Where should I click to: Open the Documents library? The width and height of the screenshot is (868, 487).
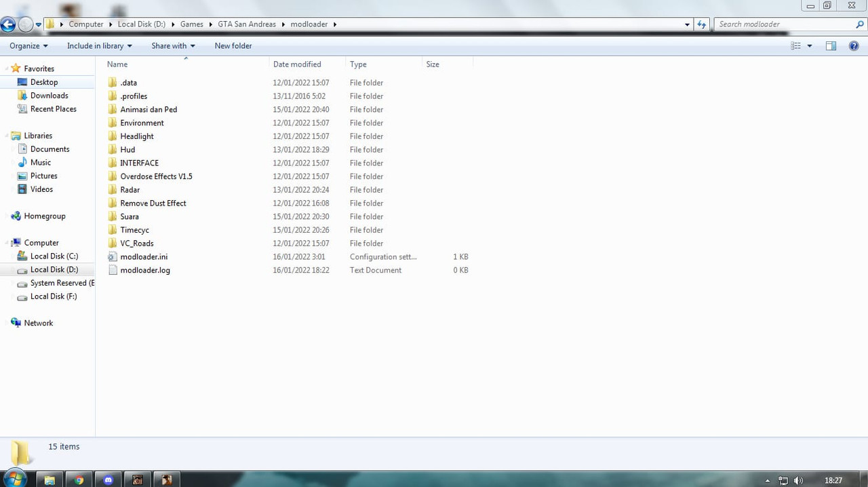(50, 149)
